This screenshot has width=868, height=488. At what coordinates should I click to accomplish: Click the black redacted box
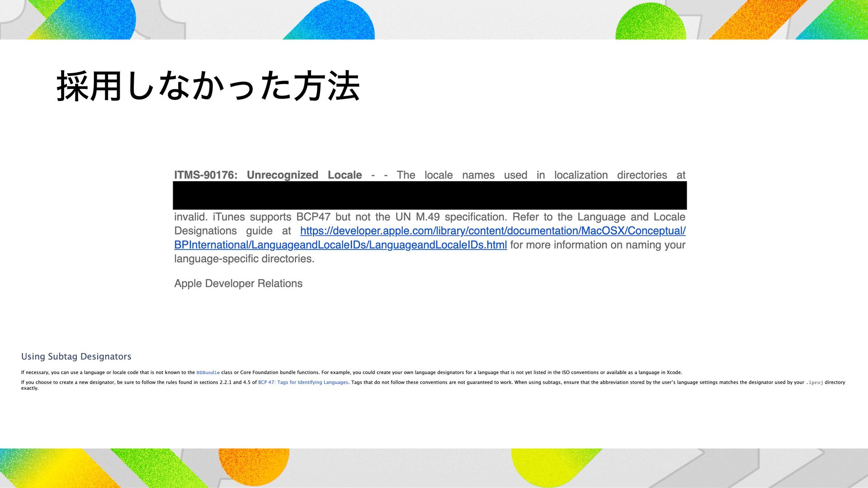coord(429,195)
